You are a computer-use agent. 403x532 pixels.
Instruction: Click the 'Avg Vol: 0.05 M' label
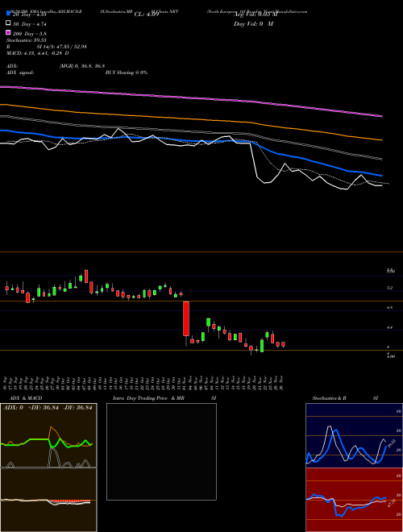point(256,15)
